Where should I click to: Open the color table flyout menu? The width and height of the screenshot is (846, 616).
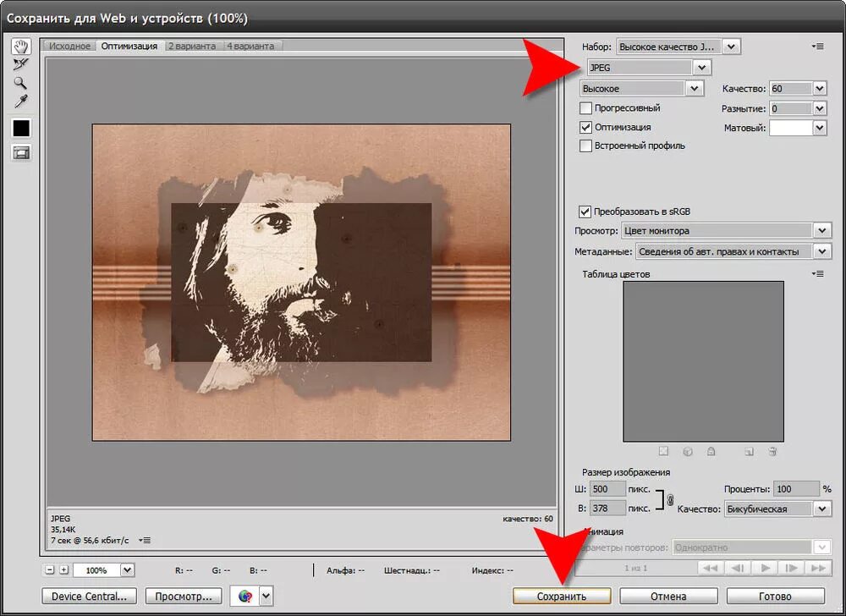pos(817,274)
